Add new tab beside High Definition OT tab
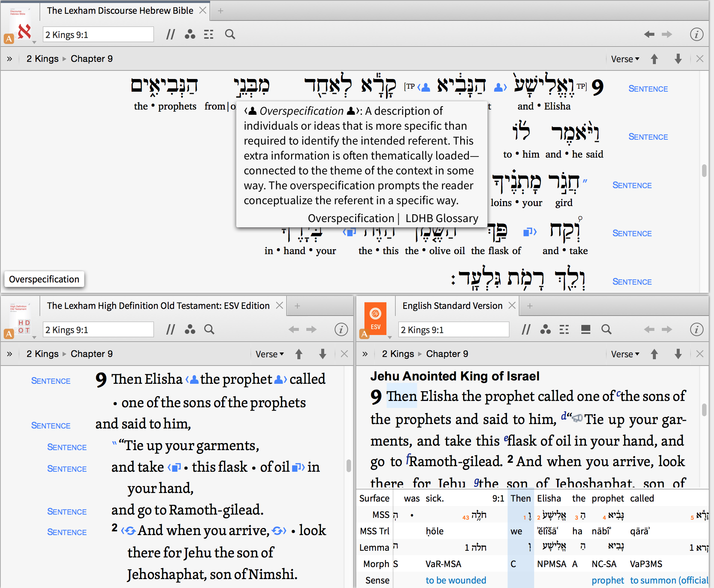The image size is (714, 588). (x=297, y=306)
